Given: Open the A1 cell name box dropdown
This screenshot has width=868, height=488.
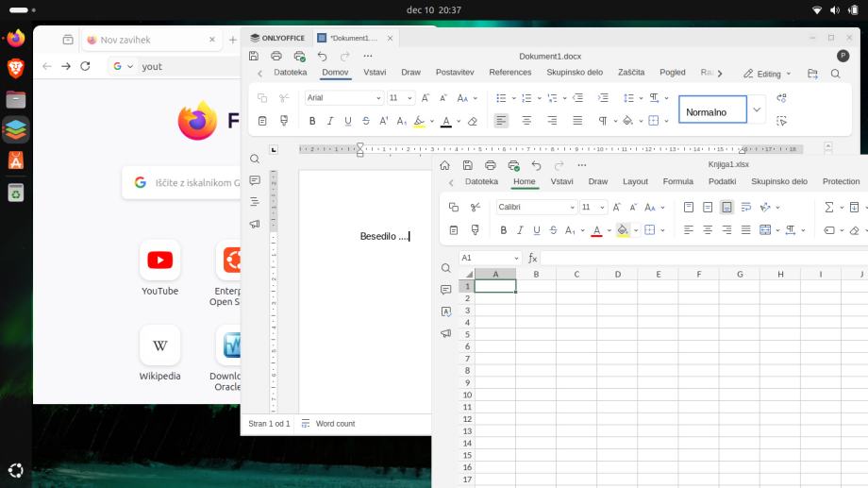Looking at the screenshot, I should (516, 259).
